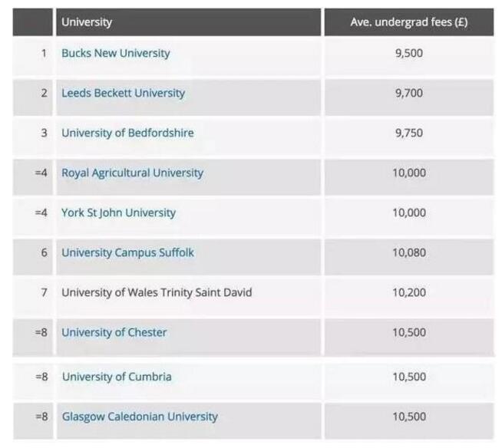Select rank number 6 cell
This screenshot has height=448, width=502.
44,253
